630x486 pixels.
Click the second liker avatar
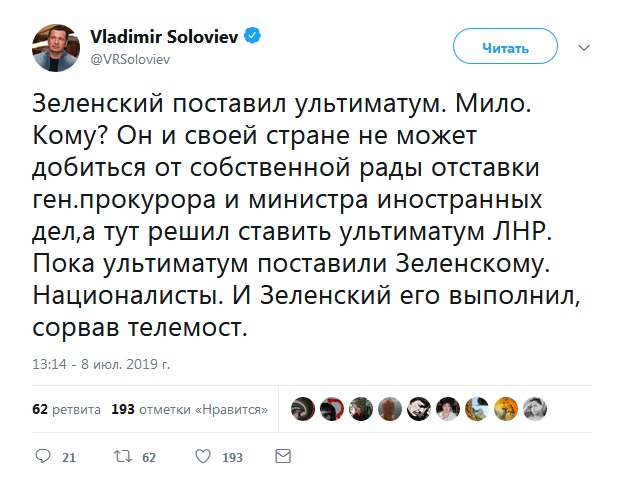pos(332,408)
